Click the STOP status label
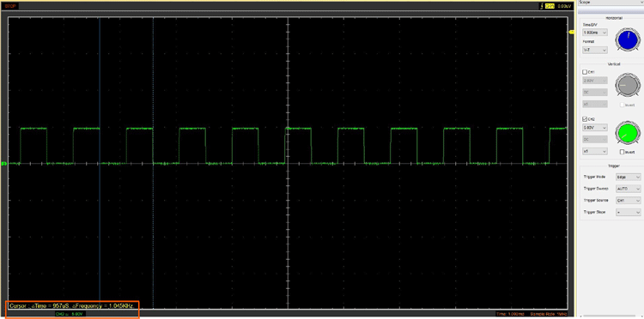The width and height of the screenshot is (644, 319). tap(10, 6)
